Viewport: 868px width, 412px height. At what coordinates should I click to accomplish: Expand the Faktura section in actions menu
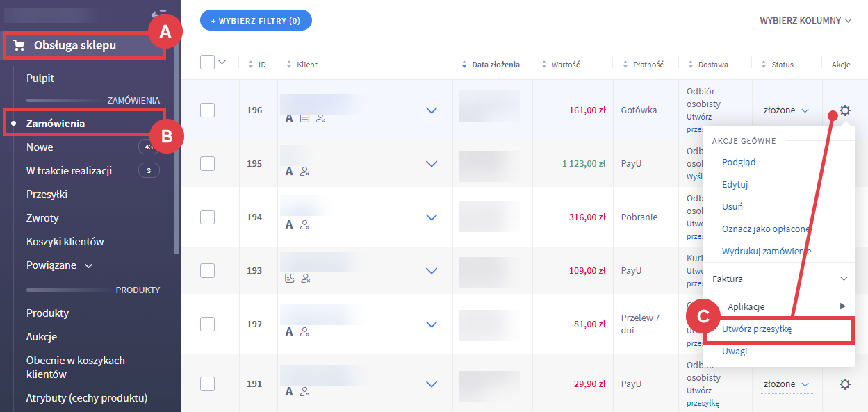point(779,279)
